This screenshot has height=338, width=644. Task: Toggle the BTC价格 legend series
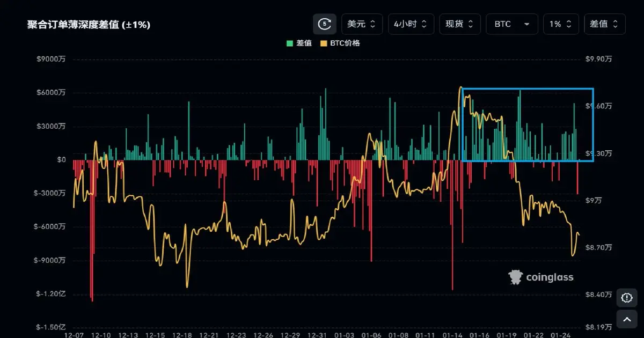[340, 43]
